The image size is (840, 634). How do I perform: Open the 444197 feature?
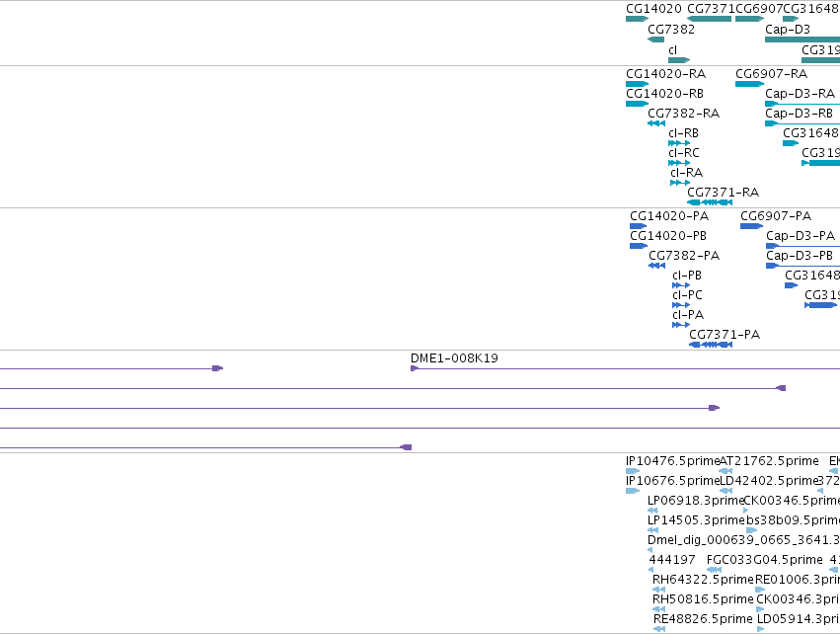point(650,570)
